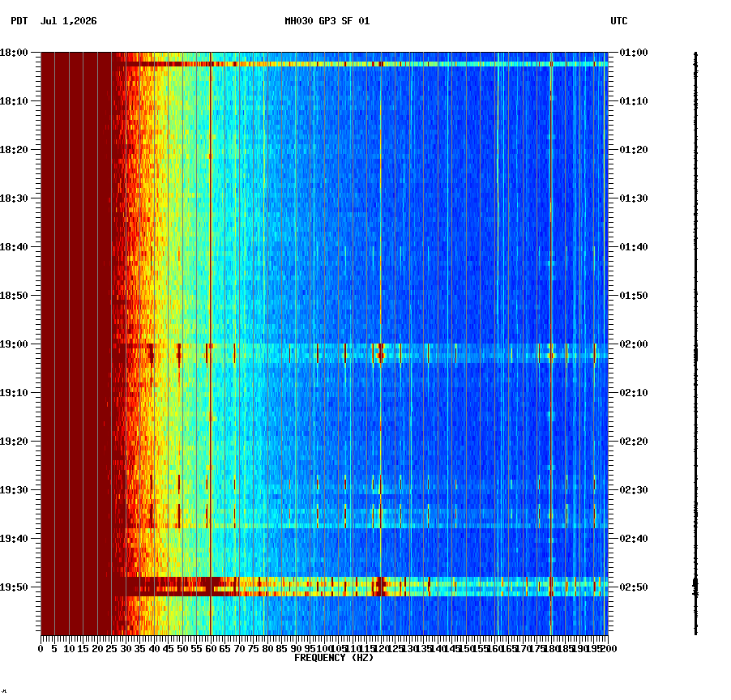Screen dimensions: 731x700
Task: Click the 18:20 PDT time label
Action: coord(14,150)
